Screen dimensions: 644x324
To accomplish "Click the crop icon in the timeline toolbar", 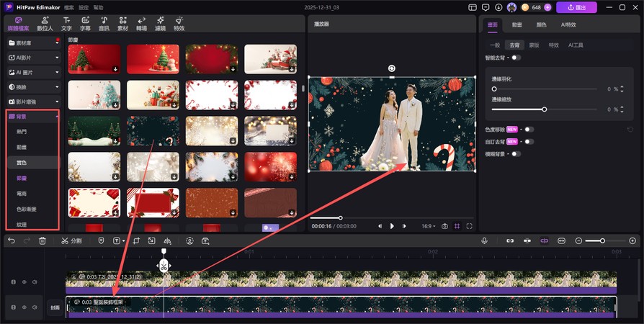I will coord(137,240).
